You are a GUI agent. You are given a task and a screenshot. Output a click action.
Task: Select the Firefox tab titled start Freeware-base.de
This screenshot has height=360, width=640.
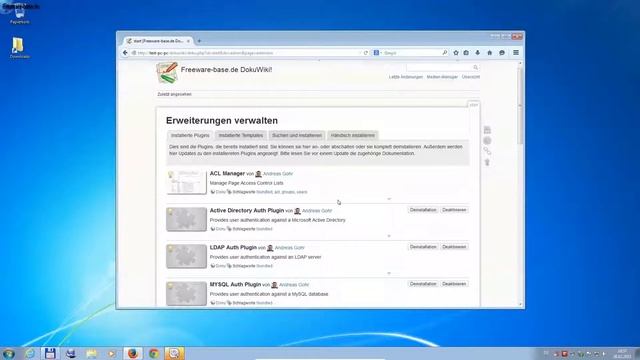click(158, 41)
